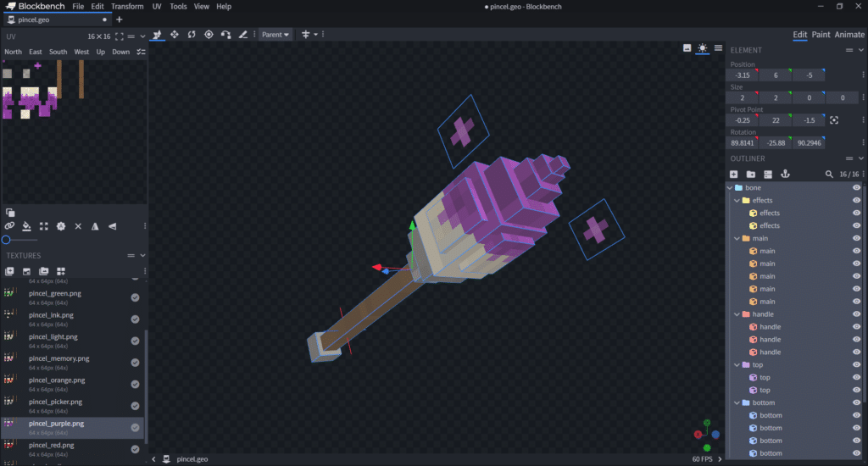Click the Auto UV gear icon
The width and height of the screenshot is (868, 466).
61,226
